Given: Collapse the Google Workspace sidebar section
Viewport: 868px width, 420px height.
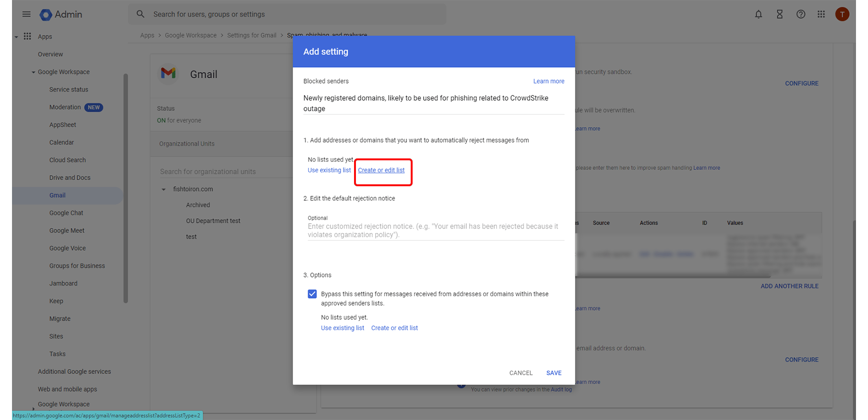Looking at the screenshot, I should pos(34,72).
